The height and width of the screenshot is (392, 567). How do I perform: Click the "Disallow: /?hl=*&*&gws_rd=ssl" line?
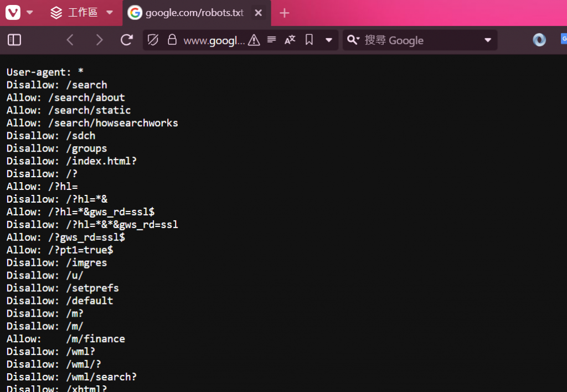tap(92, 225)
